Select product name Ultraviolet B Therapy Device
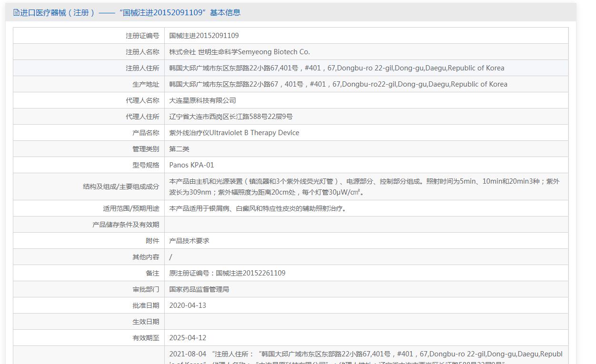 (x=234, y=133)
